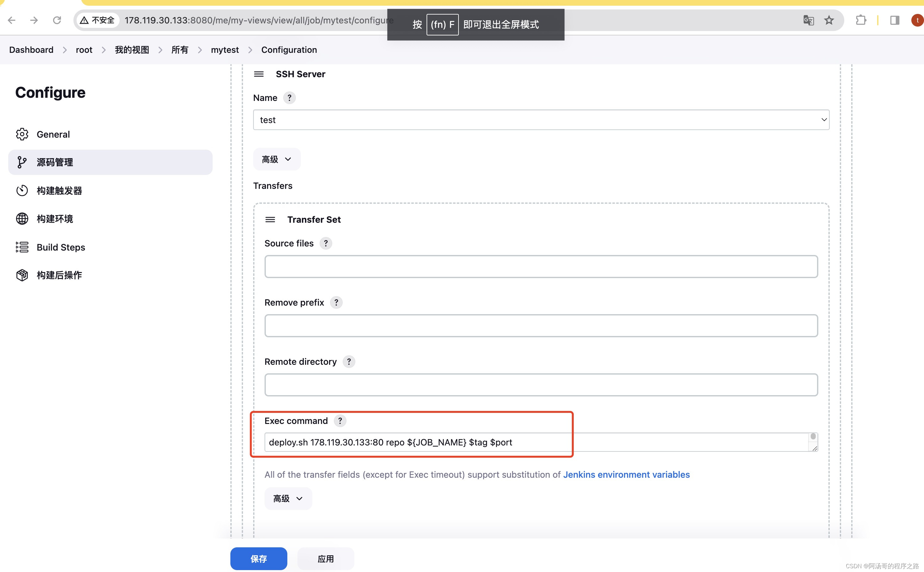
Task: Open the SSH Server Name dropdown
Action: 541,120
